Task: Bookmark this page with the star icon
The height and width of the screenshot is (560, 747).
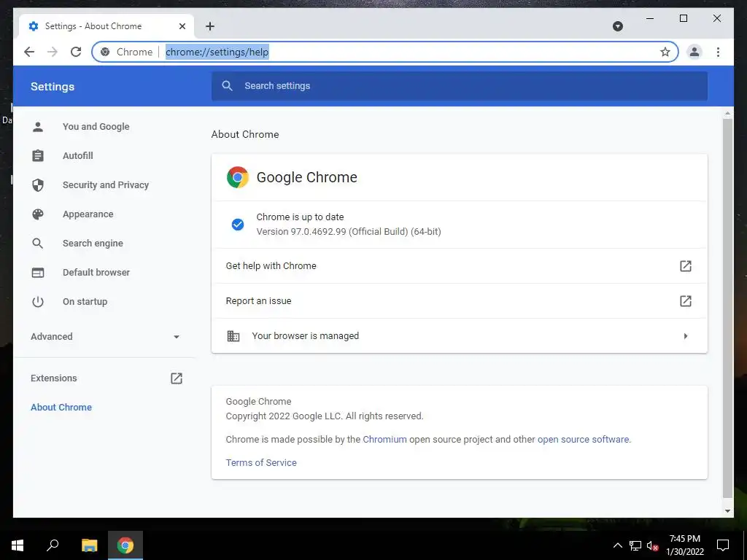Action: click(x=665, y=52)
